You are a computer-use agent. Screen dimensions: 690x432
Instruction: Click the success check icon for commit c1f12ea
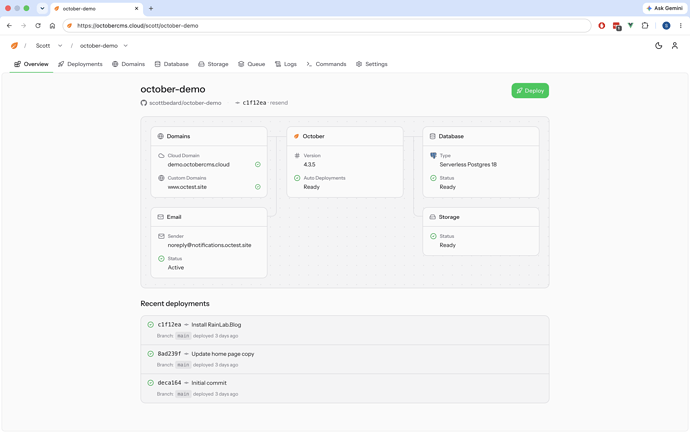(x=150, y=325)
